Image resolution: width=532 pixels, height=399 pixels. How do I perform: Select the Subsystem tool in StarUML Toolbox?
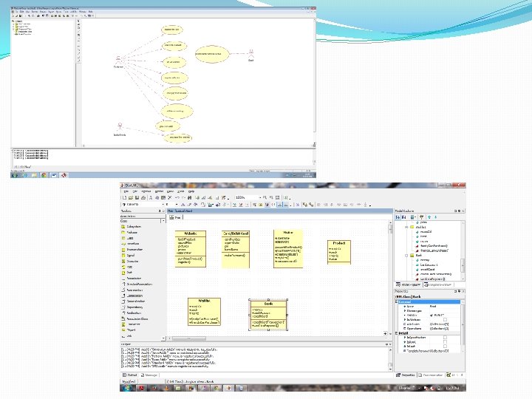[131, 227]
